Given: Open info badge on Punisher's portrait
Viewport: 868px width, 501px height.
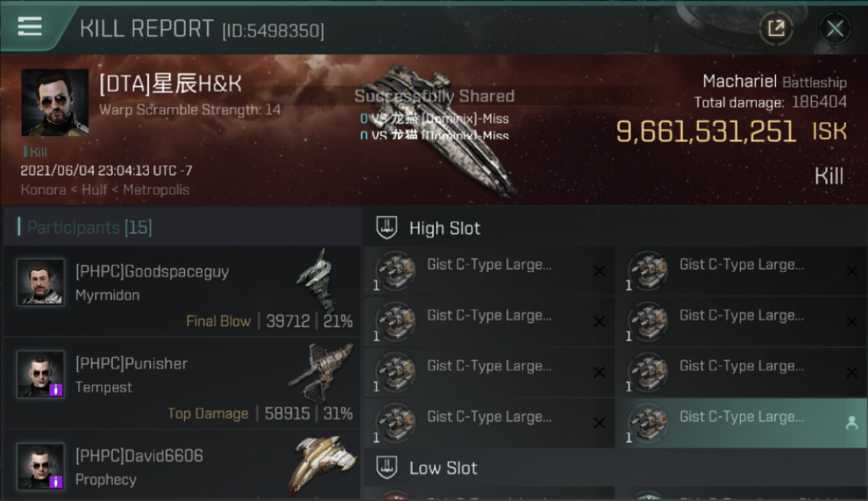Looking at the screenshot, I should pyautogui.click(x=56, y=389).
